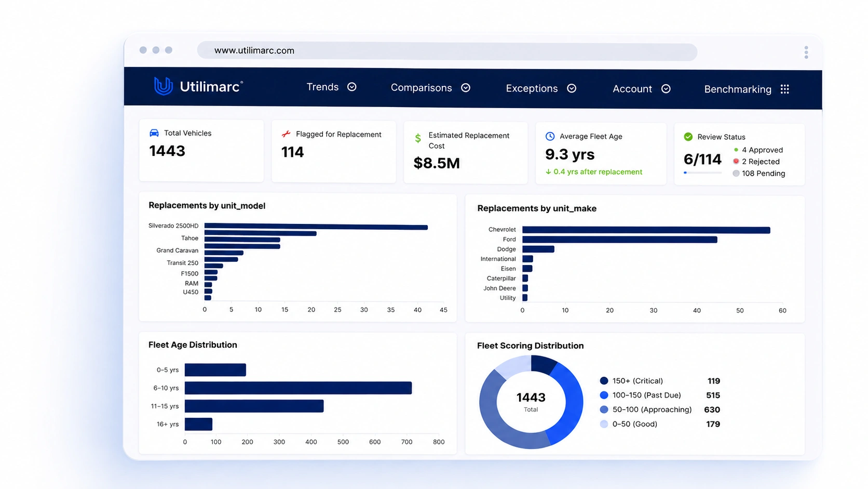Image resolution: width=868 pixels, height=489 pixels.
Task: Click the blue car Total Vehicles icon
Action: (154, 133)
